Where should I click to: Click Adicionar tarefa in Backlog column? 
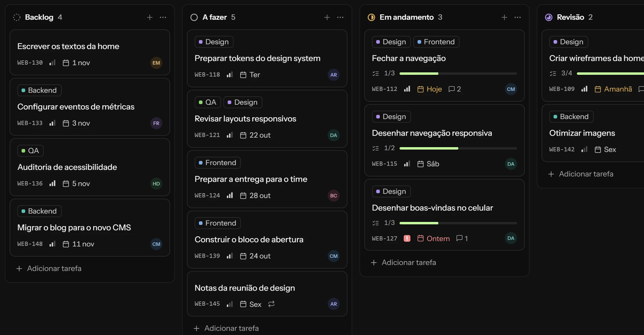click(x=49, y=269)
